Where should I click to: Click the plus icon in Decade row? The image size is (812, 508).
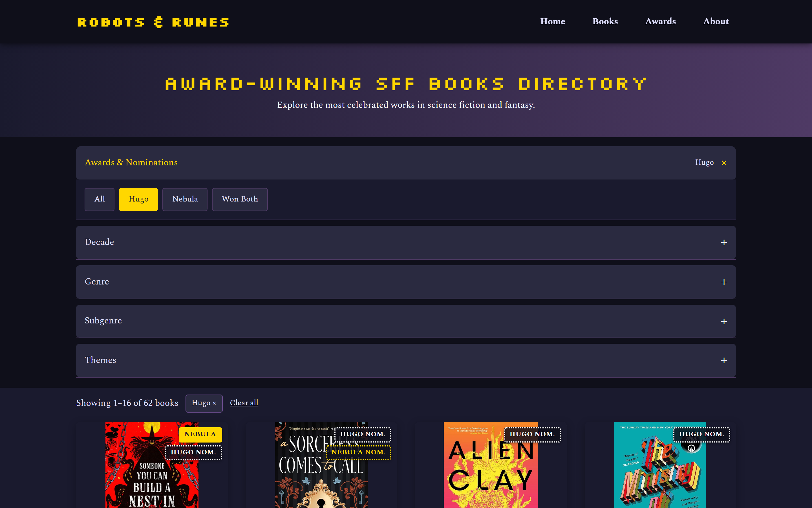coord(724,243)
